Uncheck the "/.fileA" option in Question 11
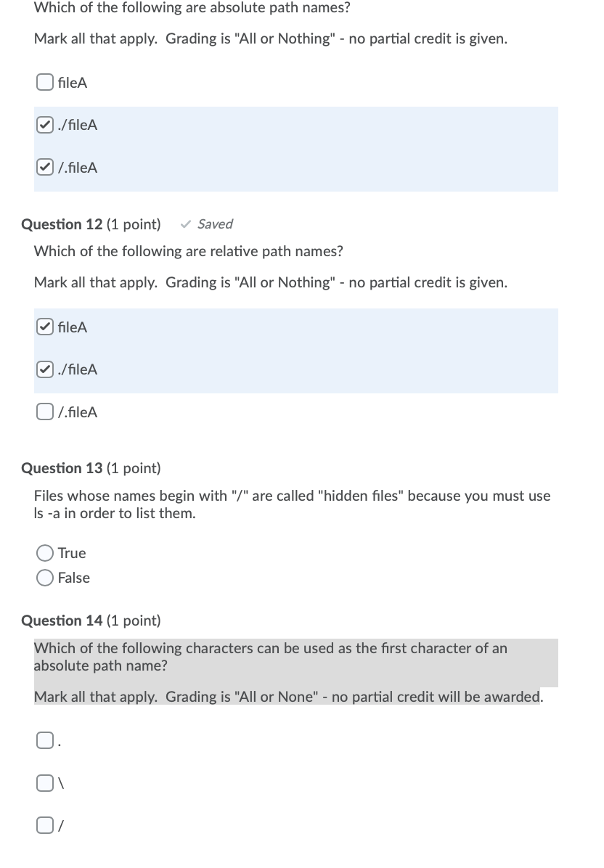This screenshot has height=868, width=604. point(44,167)
